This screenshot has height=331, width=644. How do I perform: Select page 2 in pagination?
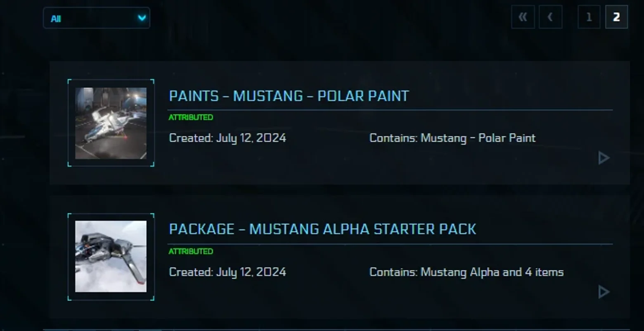coord(616,17)
